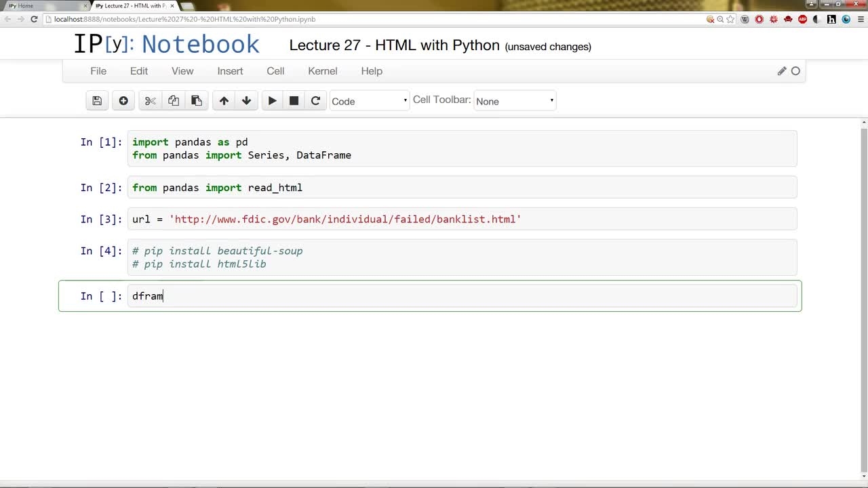Save notebook with the floppy disk icon
The height and width of the screenshot is (488, 868).
[x=97, y=101]
